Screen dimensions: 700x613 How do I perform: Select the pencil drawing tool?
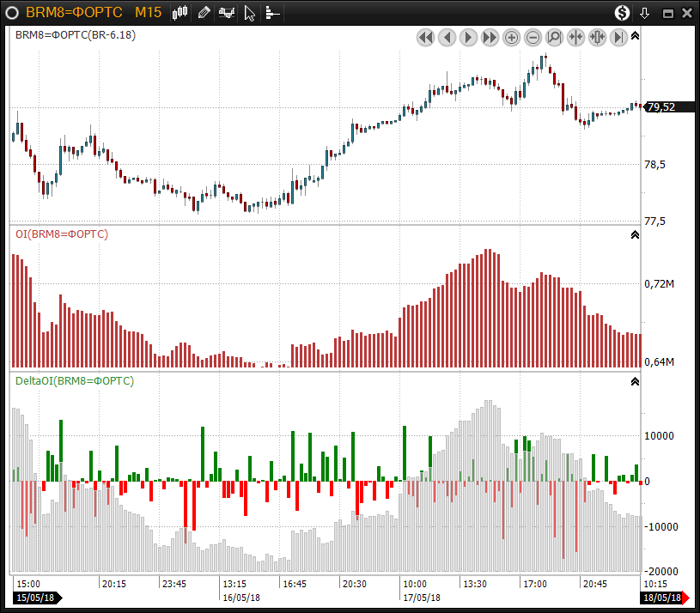[x=204, y=13]
